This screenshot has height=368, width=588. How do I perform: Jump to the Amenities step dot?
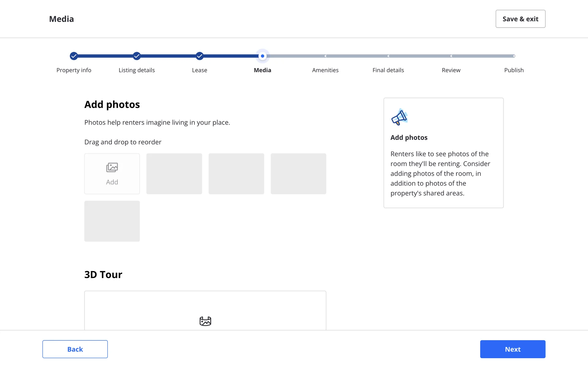coord(325,56)
